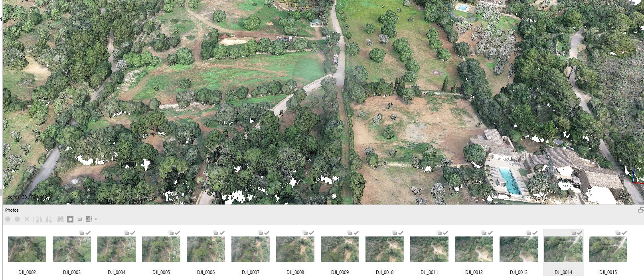Click the aligned checkmark above DJI_0010
The width and height of the screenshot is (644, 280).
[401, 232]
